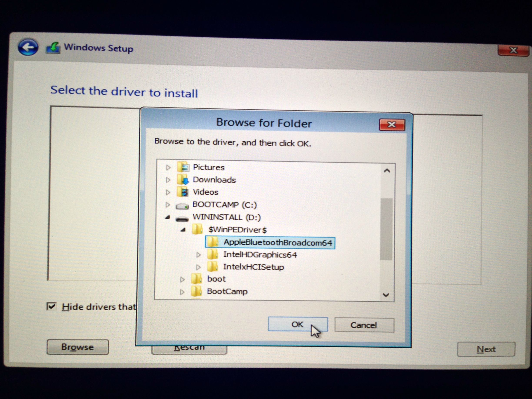Expand the IntelxHCISetup folder node
This screenshot has width=532, height=399.
pyautogui.click(x=198, y=267)
